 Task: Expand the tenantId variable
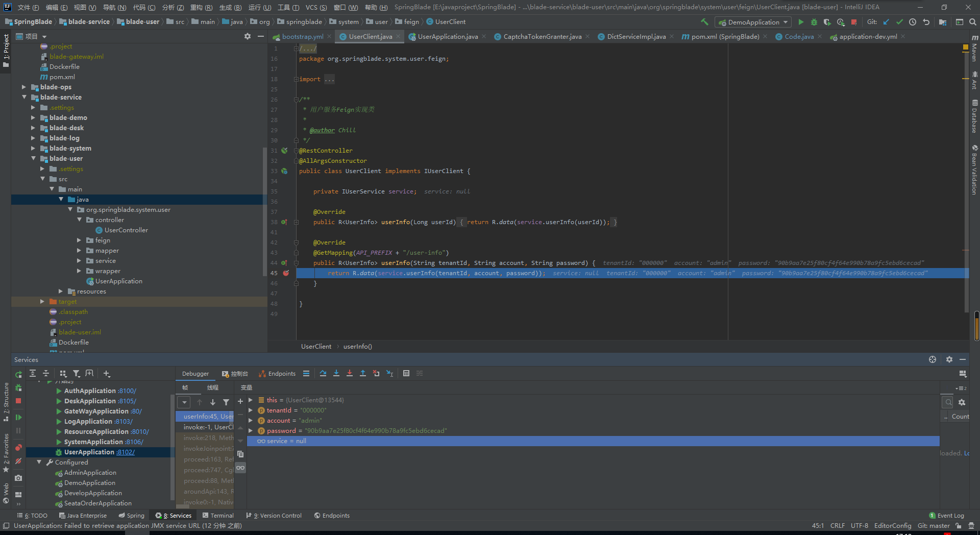pos(251,410)
